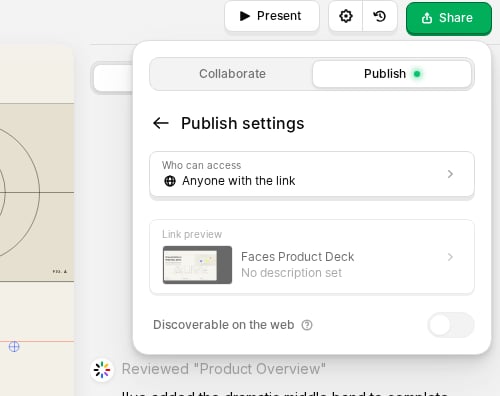Click help icon next to Discoverable on the web

(307, 325)
